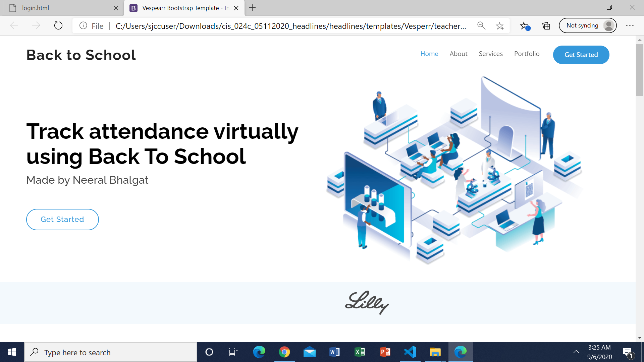Open Task View on the taskbar
Screen dimensions: 644x362
(x=233, y=352)
